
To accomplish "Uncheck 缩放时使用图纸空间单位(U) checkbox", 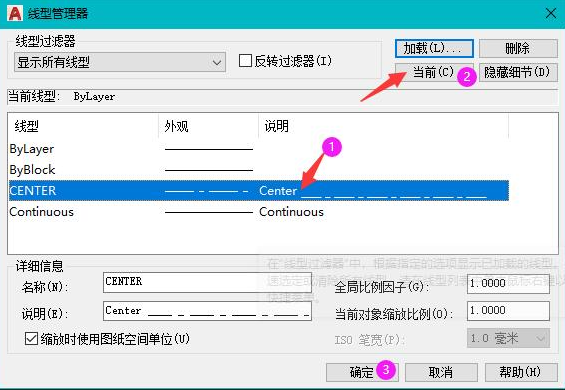I will pyautogui.click(x=31, y=339).
